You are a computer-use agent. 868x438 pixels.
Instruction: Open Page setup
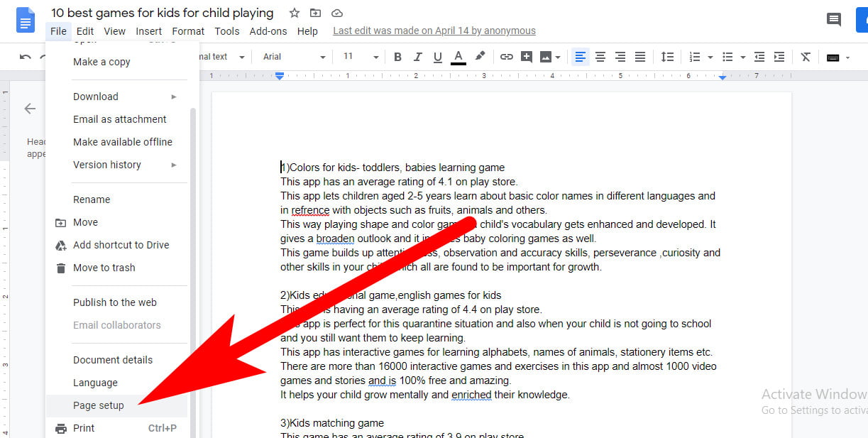[116, 405]
